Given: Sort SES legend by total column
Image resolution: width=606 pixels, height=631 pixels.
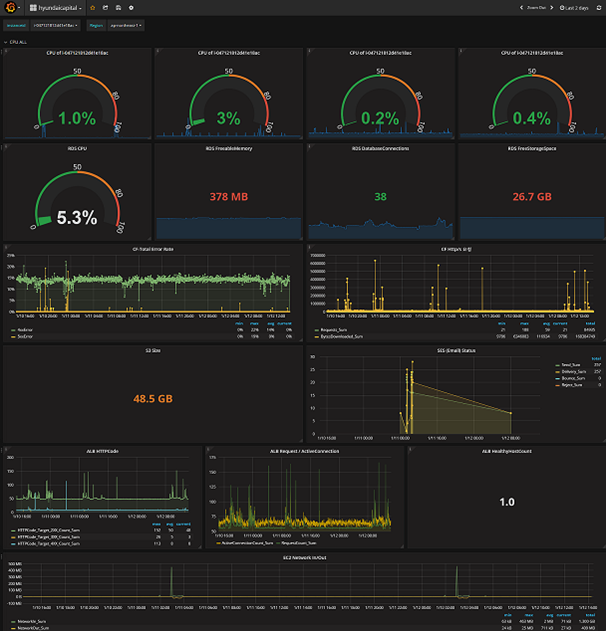Looking at the screenshot, I should click(x=596, y=359).
